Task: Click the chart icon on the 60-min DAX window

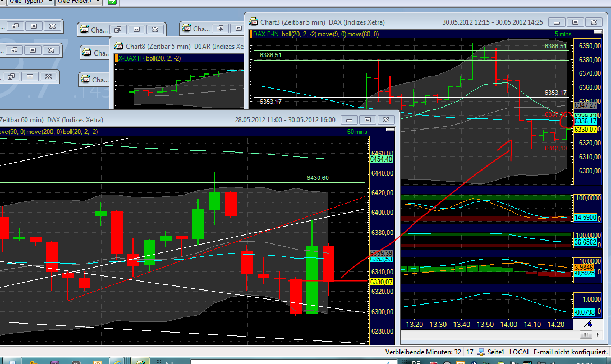Action: point(2,119)
